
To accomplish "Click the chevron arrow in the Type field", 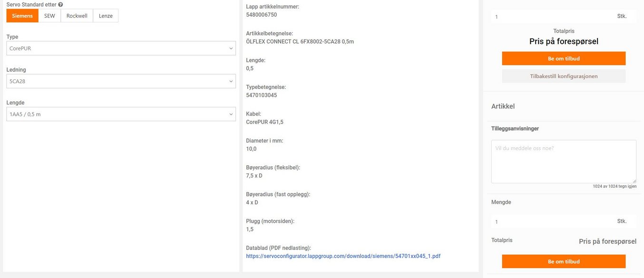I will [x=231, y=48].
